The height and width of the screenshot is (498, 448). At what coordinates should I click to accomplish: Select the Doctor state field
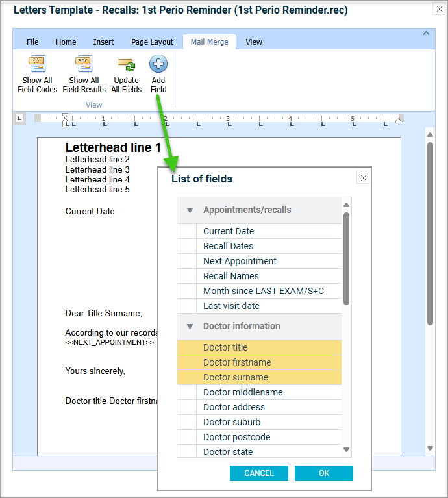259,451
